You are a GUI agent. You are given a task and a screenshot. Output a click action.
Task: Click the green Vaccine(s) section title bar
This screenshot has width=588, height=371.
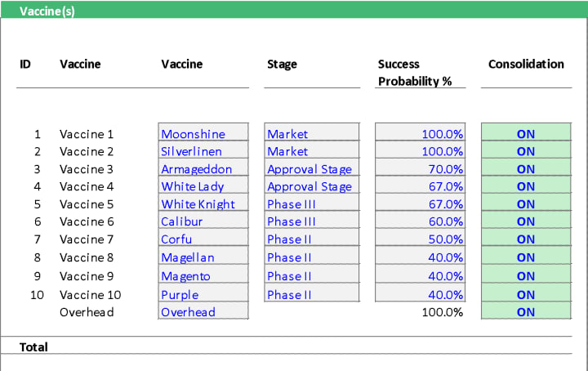(294, 10)
